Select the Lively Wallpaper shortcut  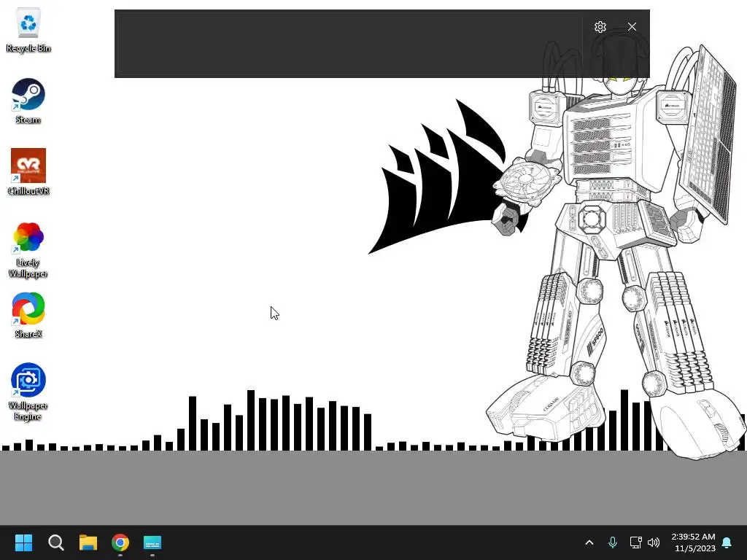[x=28, y=249]
